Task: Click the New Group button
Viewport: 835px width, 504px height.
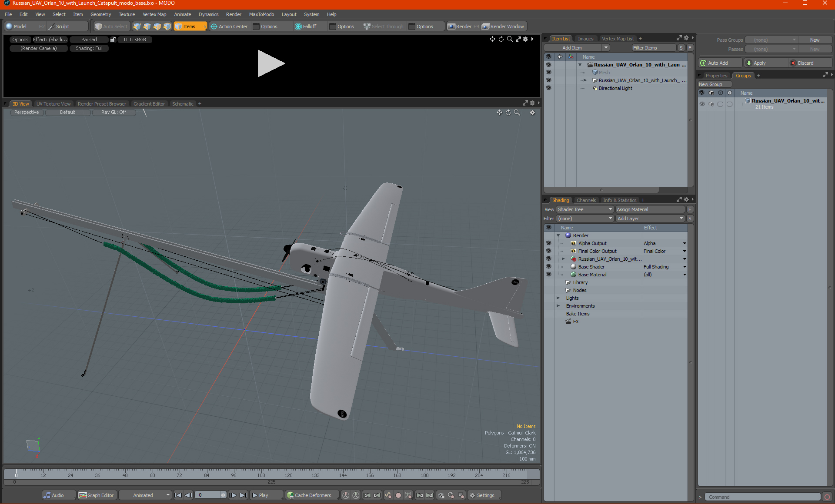Action: (714, 84)
